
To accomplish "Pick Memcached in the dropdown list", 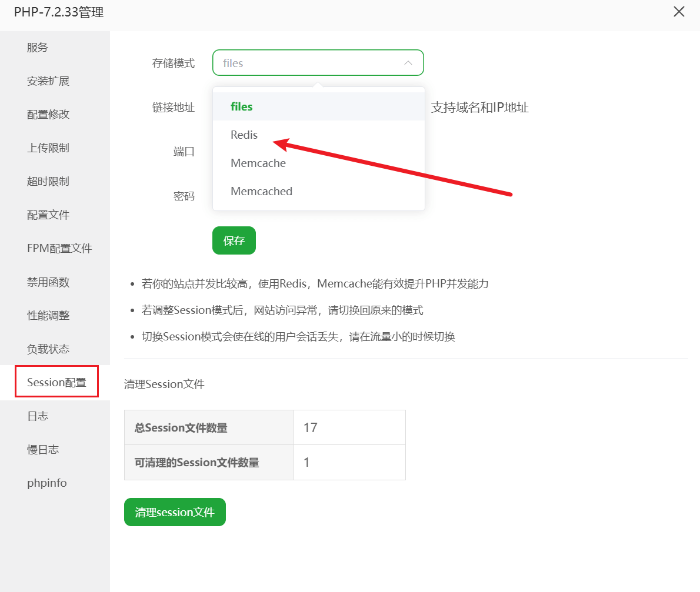I will 261,191.
